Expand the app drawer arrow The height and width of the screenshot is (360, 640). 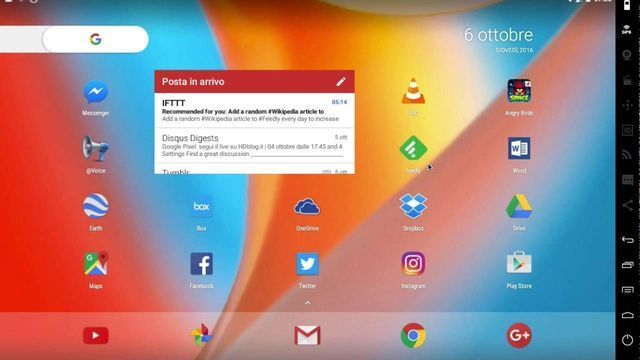307,303
